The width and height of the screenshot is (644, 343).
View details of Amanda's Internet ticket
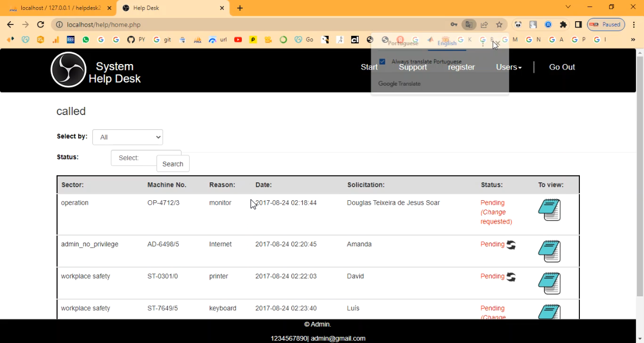(549, 251)
